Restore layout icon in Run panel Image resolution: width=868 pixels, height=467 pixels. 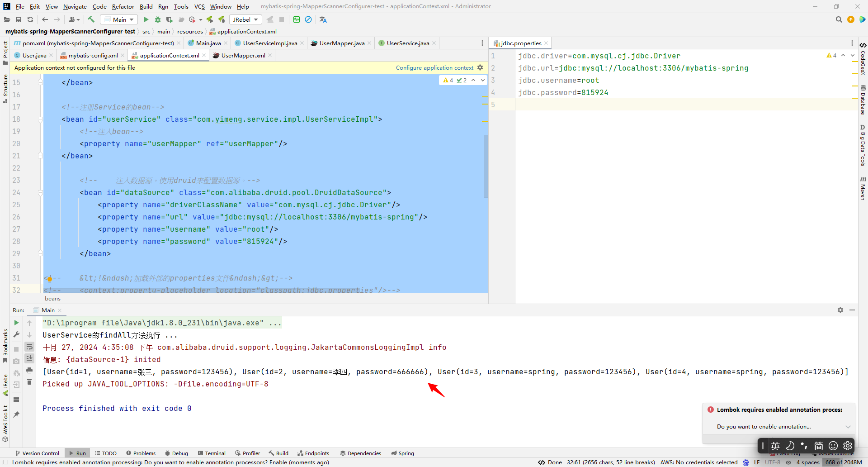pyautogui.click(x=16, y=400)
